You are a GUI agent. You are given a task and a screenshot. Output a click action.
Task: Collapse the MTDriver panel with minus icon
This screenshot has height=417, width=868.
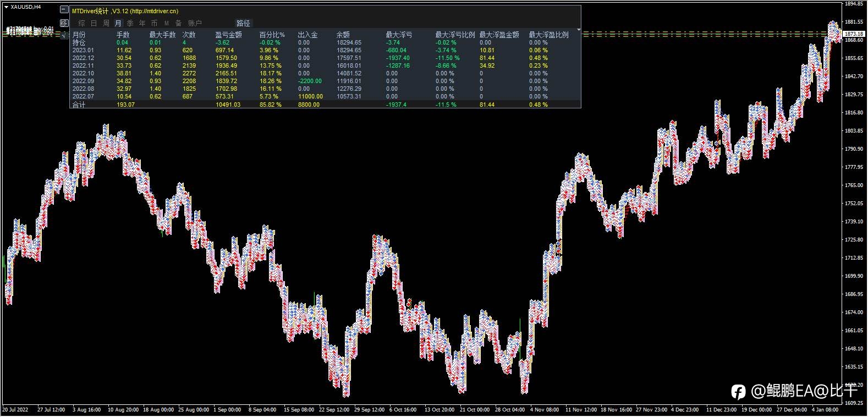tap(64, 10)
